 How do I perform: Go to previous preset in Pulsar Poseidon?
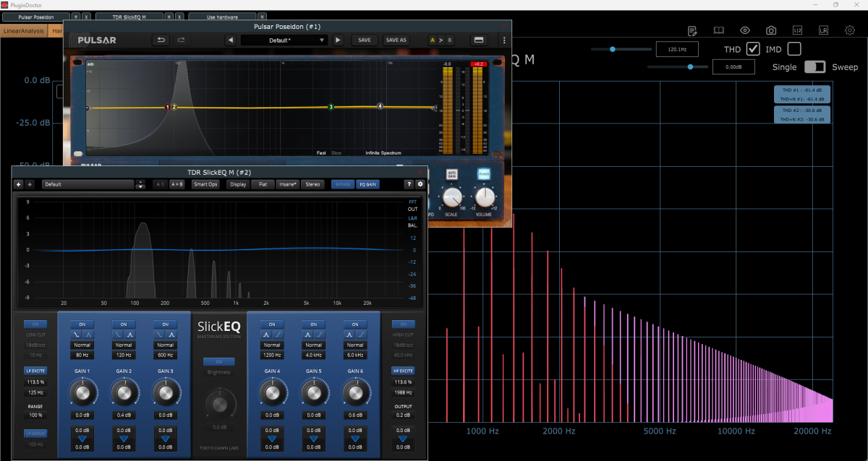[231, 40]
